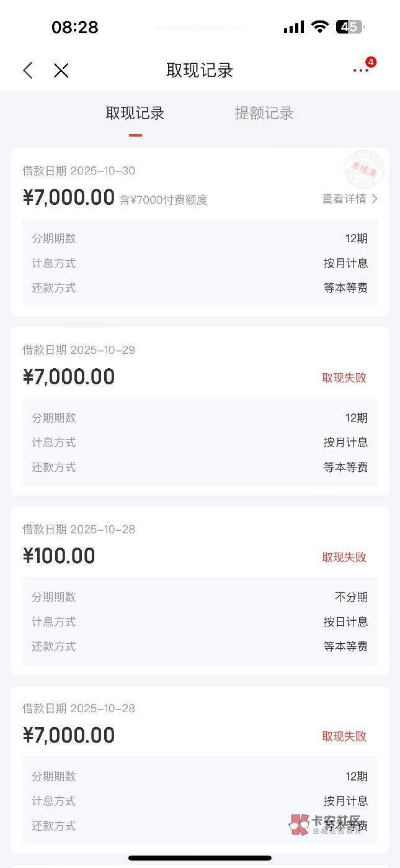
Task: Tap the home indicator bar at bottom
Action: tap(200, 858)
